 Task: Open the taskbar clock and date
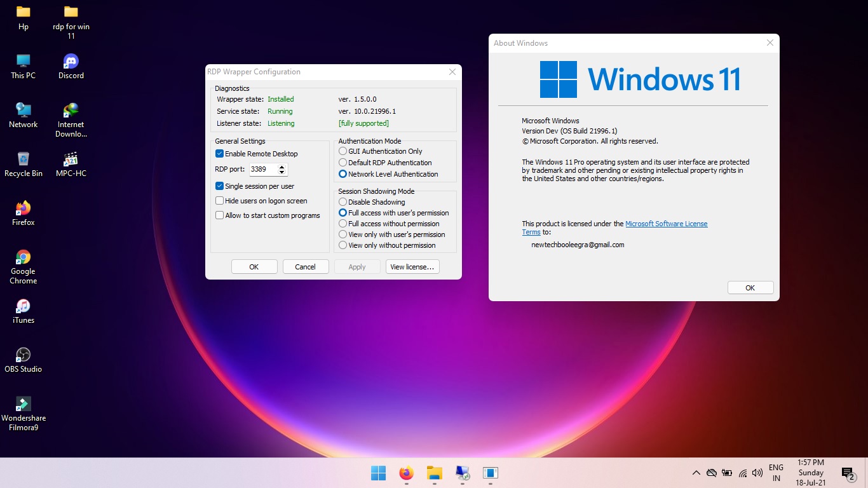pyautogui.click(x=810, y=473)
